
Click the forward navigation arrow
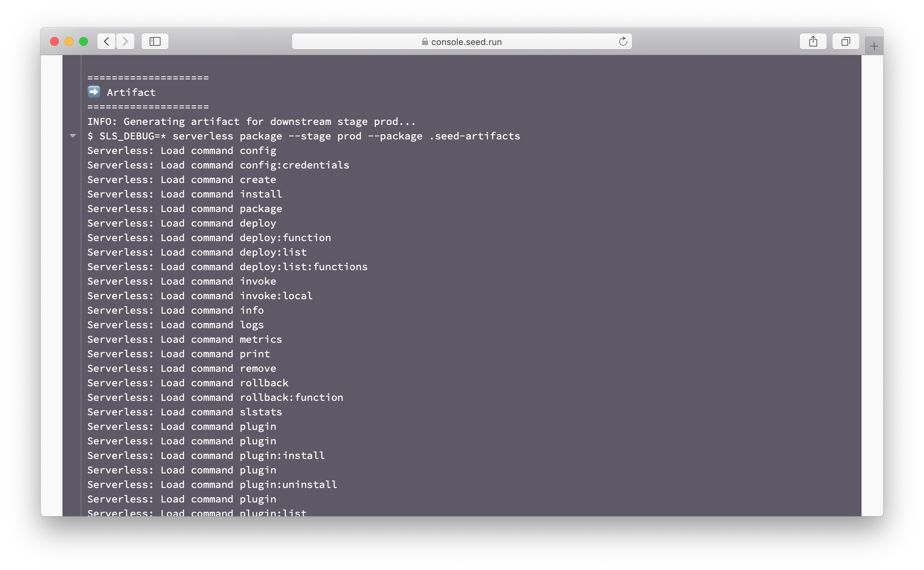pyautogui.click(x=125, y=41)
